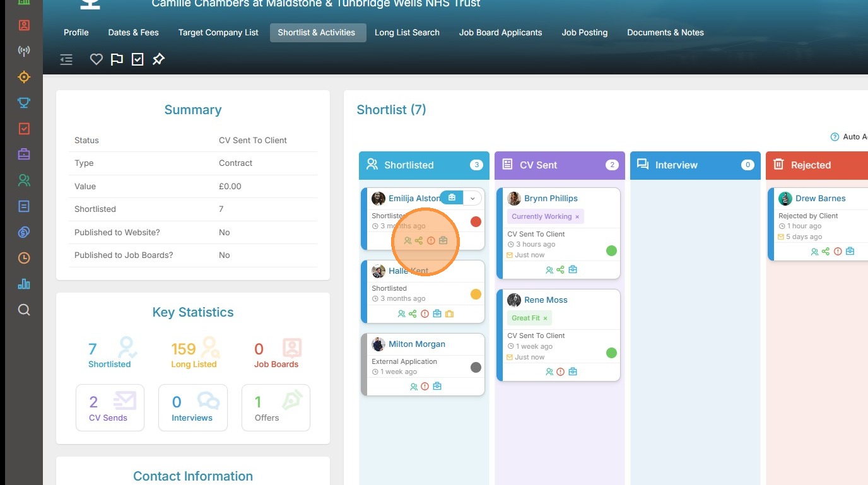This screenshot has height=485, width=868.
Task: Expand the dropdown arrow on Emilija Alston's card
Action: [472, 198]
